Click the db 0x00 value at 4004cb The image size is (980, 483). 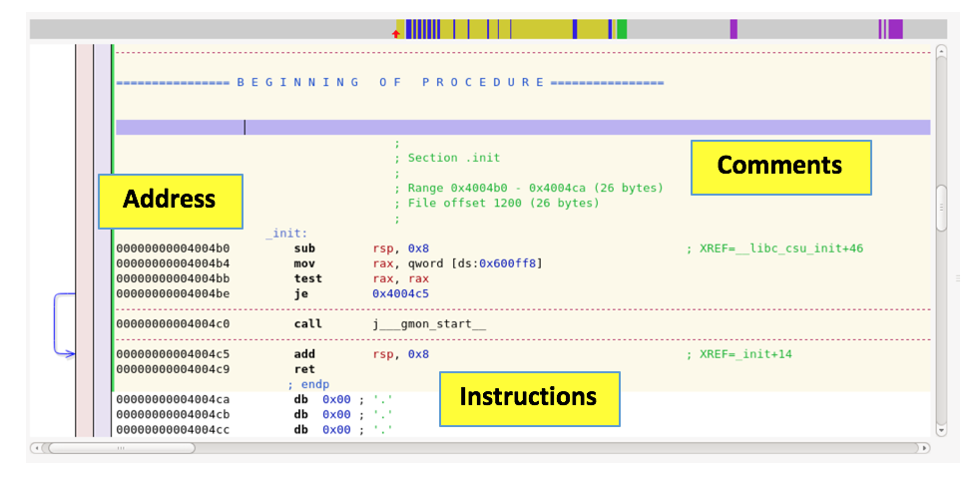[x=337, y=415]
